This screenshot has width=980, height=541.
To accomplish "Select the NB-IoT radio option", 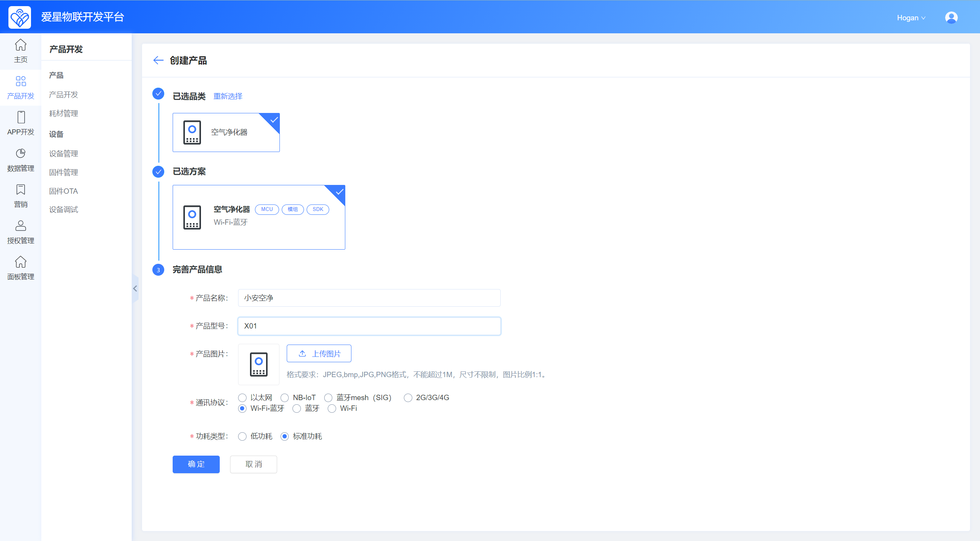I will (285, 398).
